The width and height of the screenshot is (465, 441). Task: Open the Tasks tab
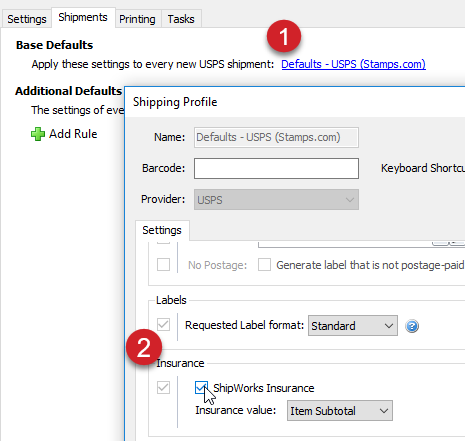tap(181, 19)
